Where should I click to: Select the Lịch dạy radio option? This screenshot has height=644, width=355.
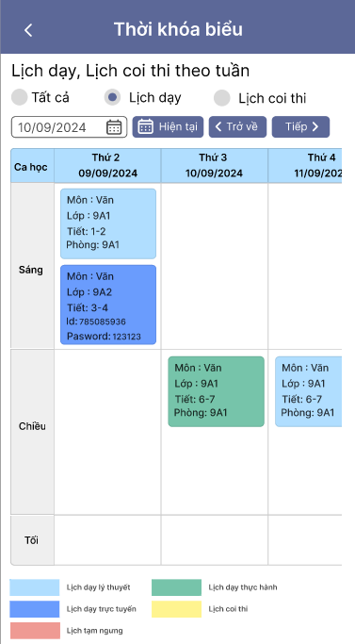coord(112,97)
